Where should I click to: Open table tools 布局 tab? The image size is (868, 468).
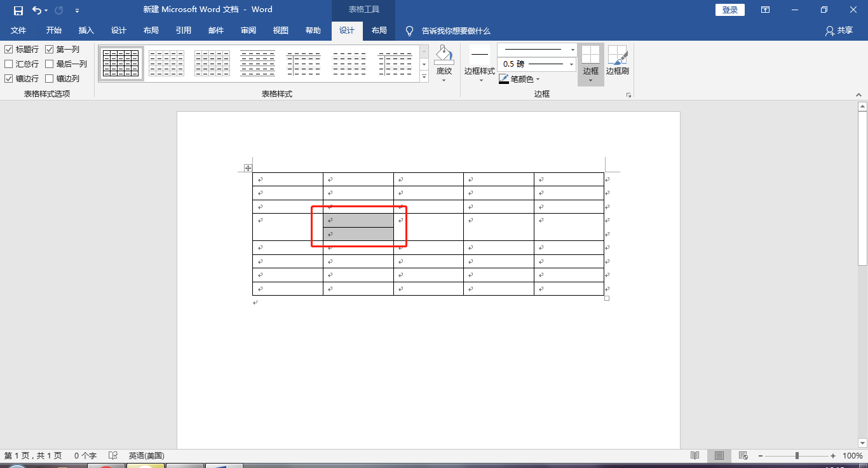point(379,31)
